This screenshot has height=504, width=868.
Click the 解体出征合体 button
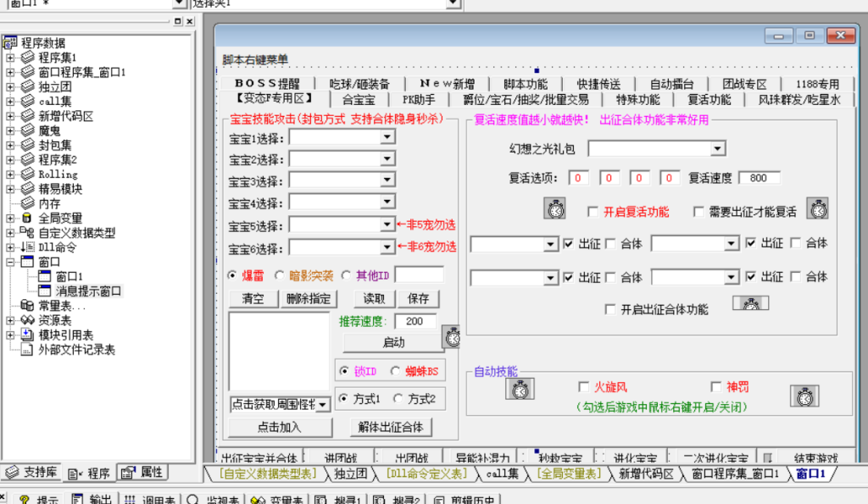click(x=391, y=427)
